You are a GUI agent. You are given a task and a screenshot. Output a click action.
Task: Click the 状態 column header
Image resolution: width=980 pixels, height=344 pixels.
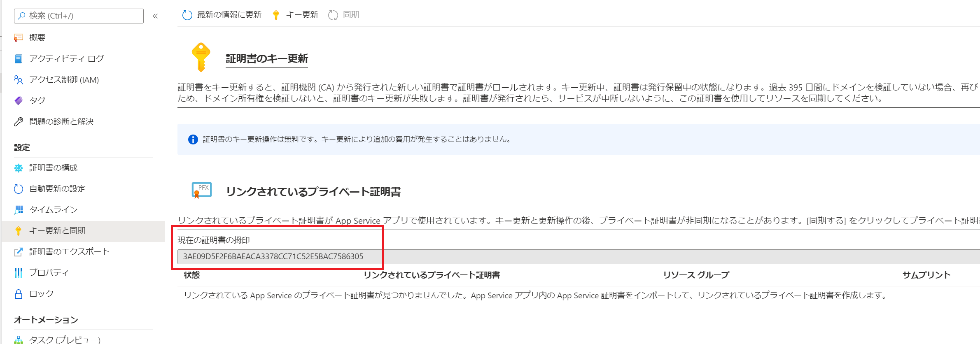tap(192, 275)
